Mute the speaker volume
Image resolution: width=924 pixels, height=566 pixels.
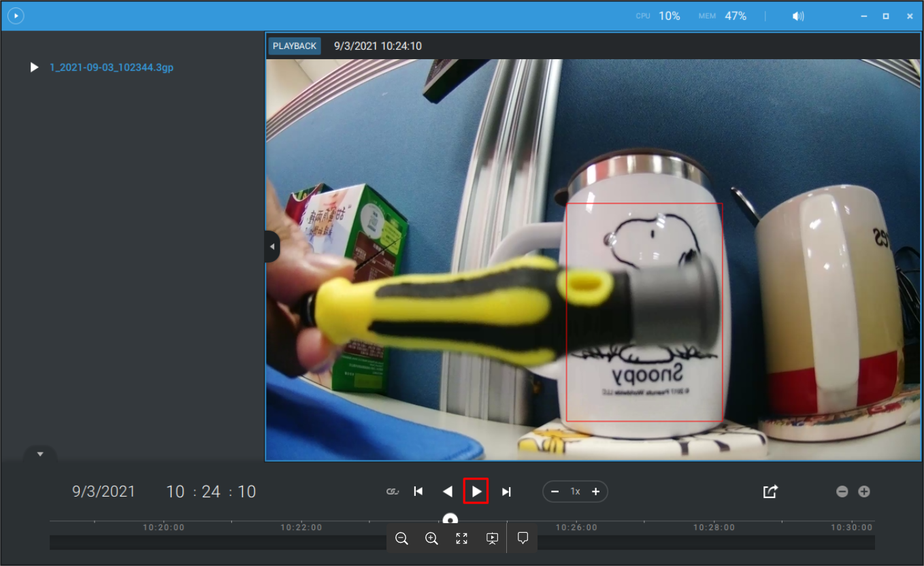coord(798,16)
